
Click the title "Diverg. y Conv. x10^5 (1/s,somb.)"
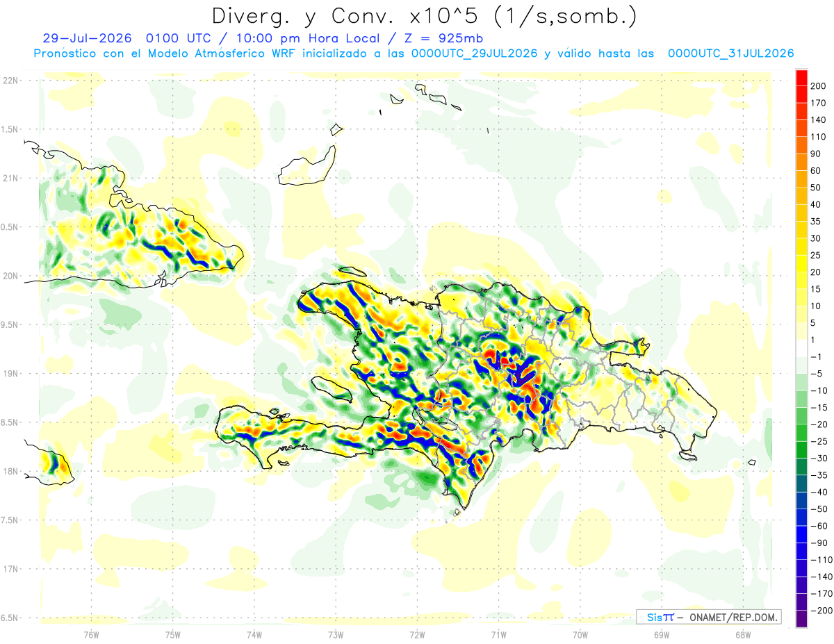point(424,15)
